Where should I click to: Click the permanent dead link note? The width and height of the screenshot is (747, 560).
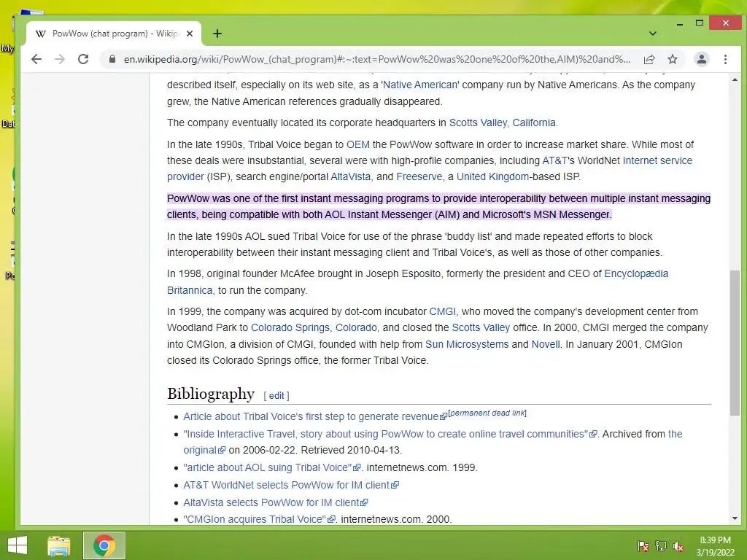pyautogui.click(x=487, y=413)
